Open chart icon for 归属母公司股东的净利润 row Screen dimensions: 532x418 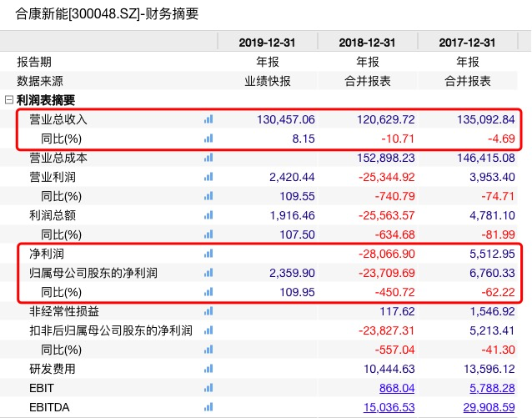pyautogui.click(x=208, y=273)
